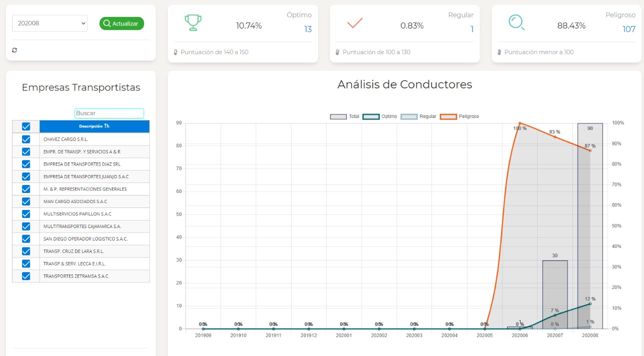
Task: Click the 'Empresas Transportistas' panel heading
Action: pyautogui.click(x=81, y=87)
